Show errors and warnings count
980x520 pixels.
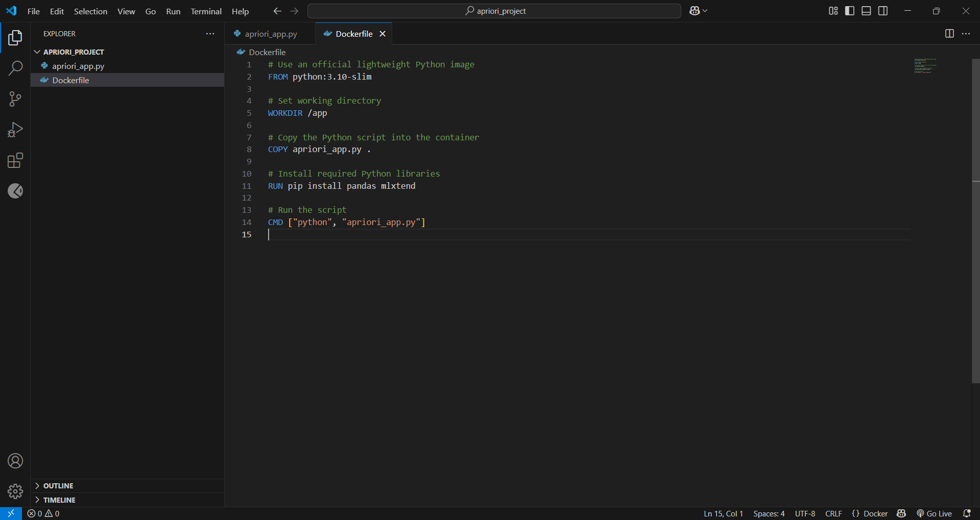(43, 513)
